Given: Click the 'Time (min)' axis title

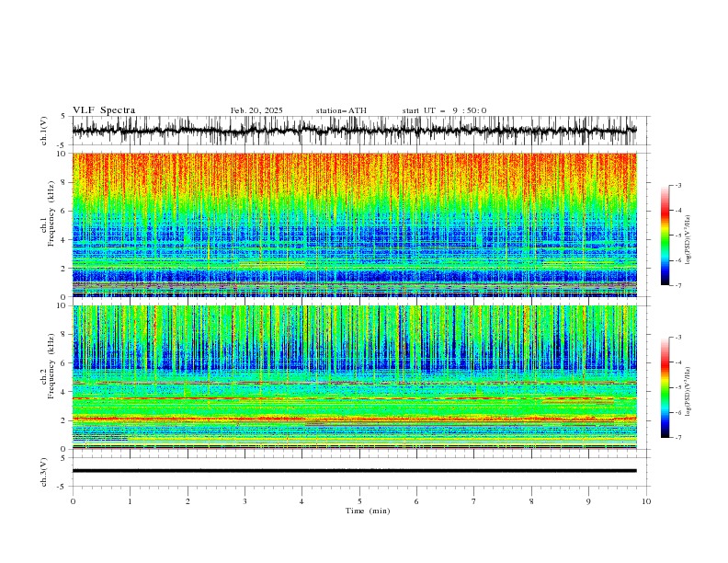Looking at the screenshot, I should tap(368, 511).
